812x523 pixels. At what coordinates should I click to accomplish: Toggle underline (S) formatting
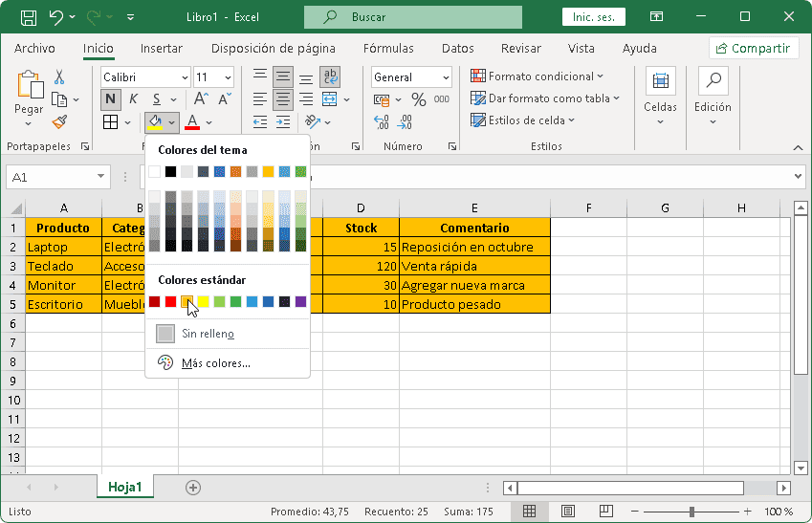155,98
